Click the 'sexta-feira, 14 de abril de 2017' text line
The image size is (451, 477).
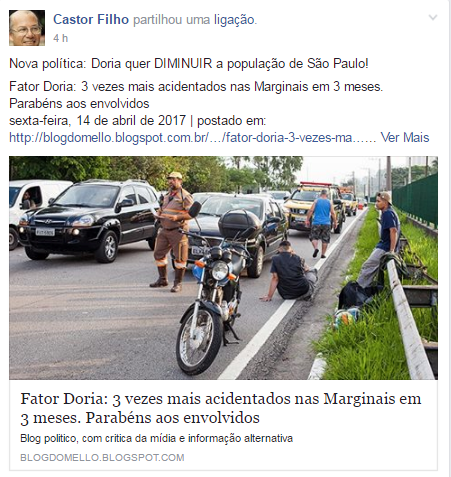(97, 120)
